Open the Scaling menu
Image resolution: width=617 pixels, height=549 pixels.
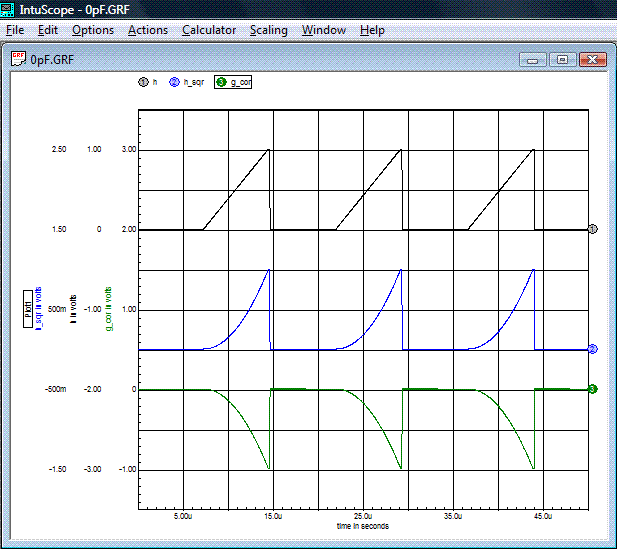tap(269, 30)
